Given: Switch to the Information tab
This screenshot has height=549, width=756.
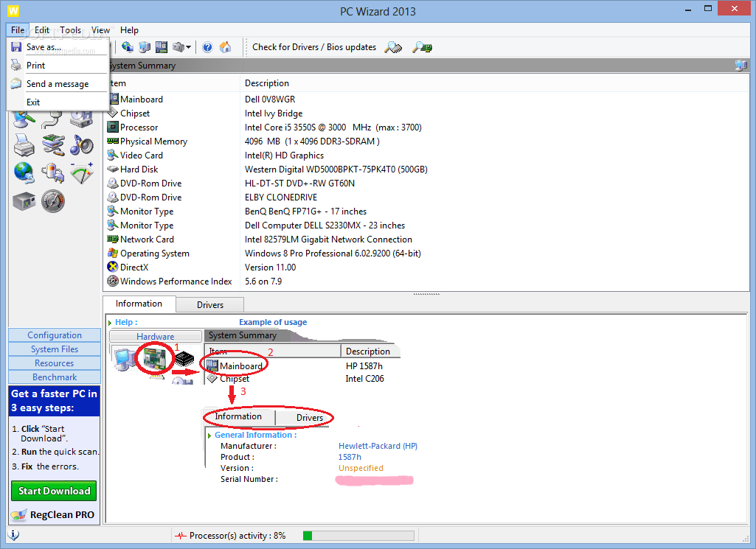Looking at the screenshot, I should pos(139,304).
